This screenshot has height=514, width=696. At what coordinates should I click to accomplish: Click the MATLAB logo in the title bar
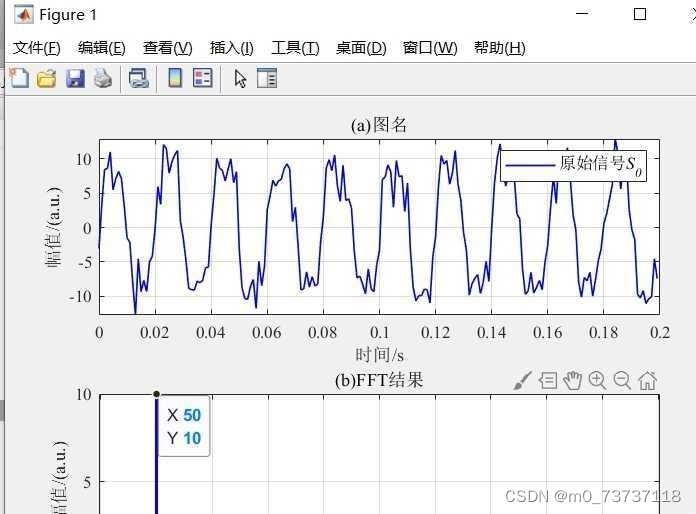(x=24, y=15)
